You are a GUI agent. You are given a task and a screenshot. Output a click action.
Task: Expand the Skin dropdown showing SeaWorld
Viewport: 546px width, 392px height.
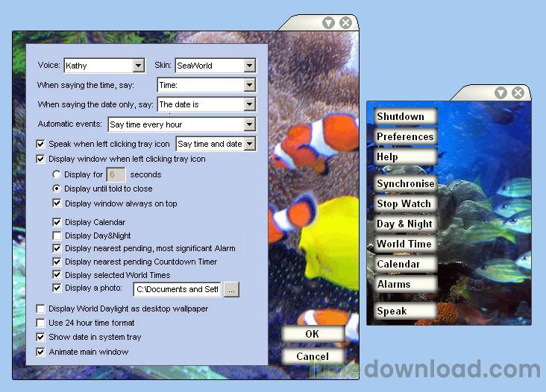[216, 66]
